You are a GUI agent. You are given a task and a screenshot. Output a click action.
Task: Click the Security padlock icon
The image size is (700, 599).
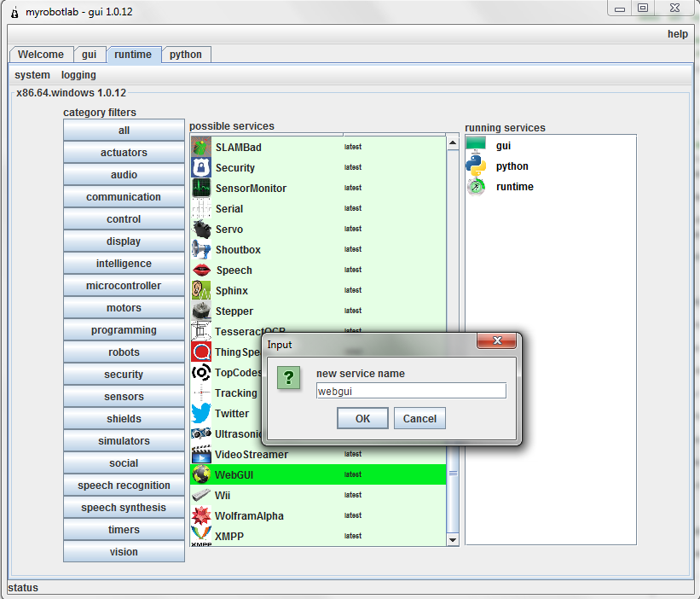point(201,167)
